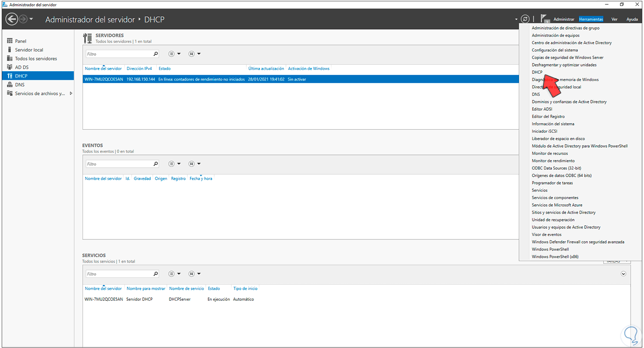Sort events by Fecha y hora column
Screen dimensions: 644x348
201,179
